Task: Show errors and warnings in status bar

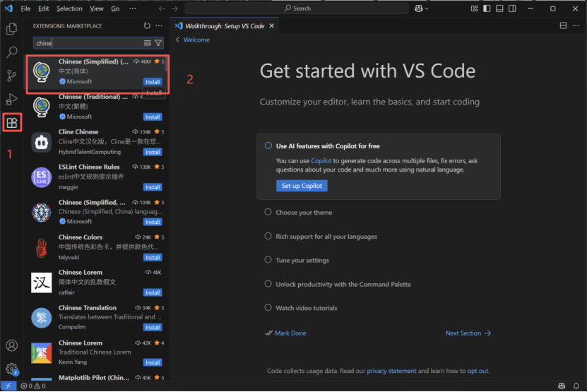Action: pyautogui.click(x=33, y=386)
